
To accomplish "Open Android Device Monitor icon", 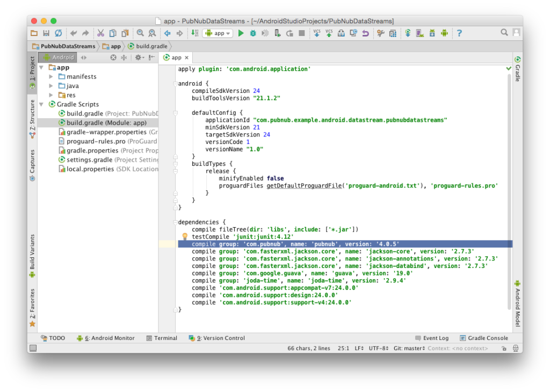I will click(444, 33).
